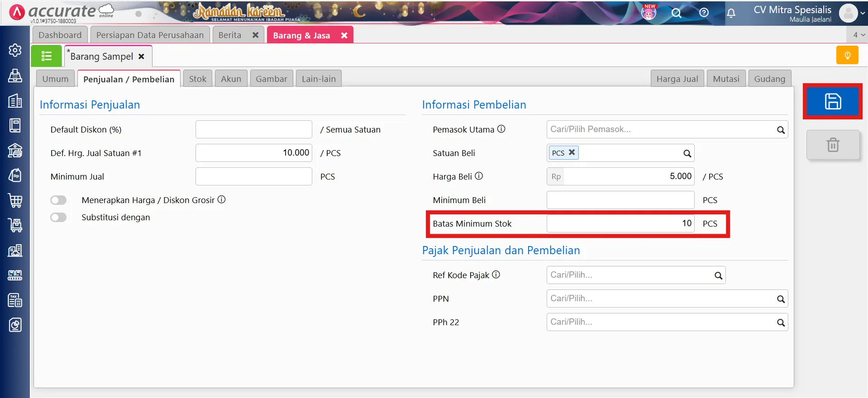Open Satuan Beli search dropdown

[687, 153]
